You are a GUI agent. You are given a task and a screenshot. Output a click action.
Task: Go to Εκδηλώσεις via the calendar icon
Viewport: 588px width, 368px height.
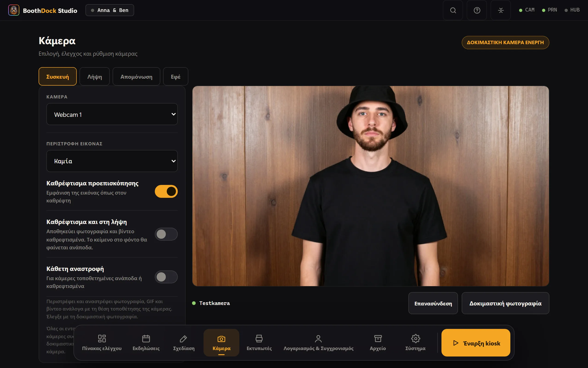click(x=146, y=342)
